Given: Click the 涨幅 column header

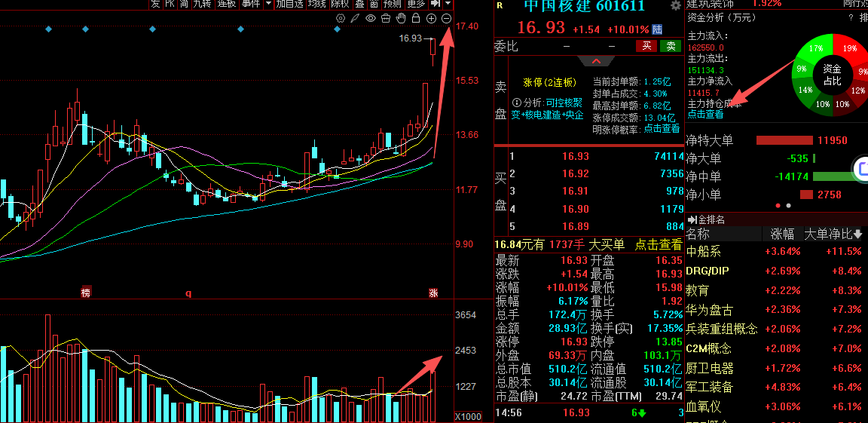Looking at the screenshot, I should [x=781, y=234].
